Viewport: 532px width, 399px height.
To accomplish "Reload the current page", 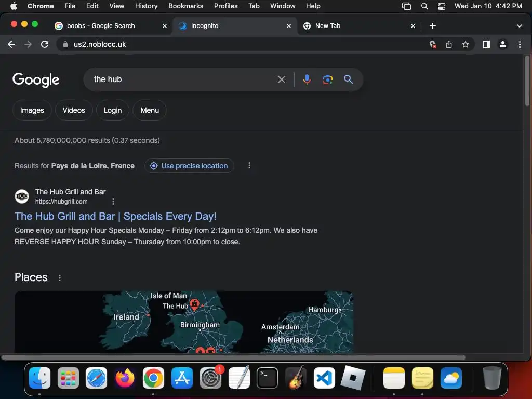I will [45, 44].
